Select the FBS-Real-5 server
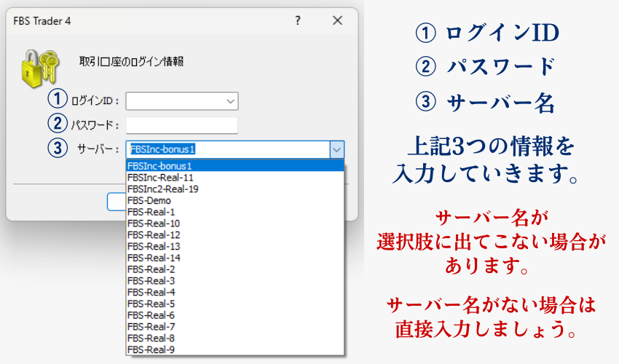Image resolution: width=619 pixels, height=364 pixels. pos(235,304)
